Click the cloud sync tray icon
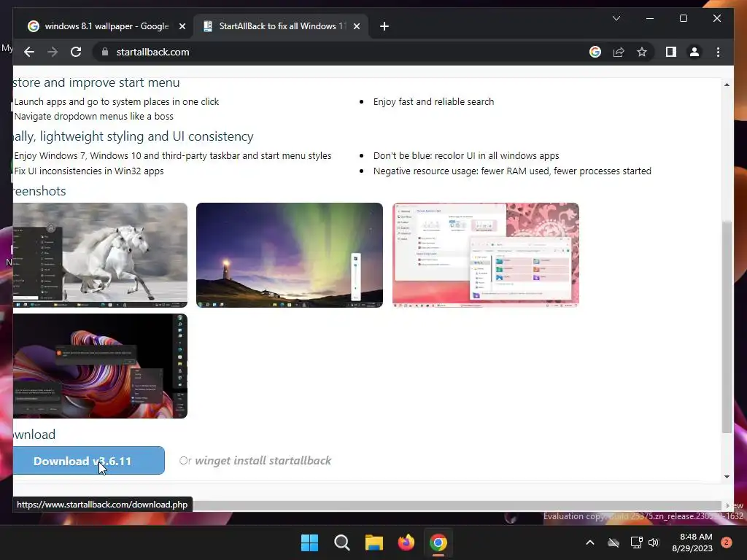The height and width of the screenshot is (560, 747). click(x=614, y=542)
